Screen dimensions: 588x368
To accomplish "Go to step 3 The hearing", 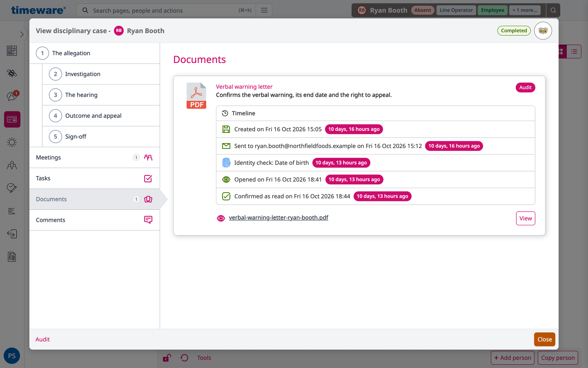I will coord(101,95).
